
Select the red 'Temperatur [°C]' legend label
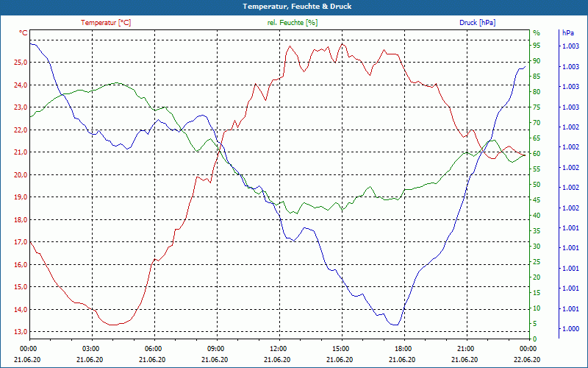[x=106, y=23]
